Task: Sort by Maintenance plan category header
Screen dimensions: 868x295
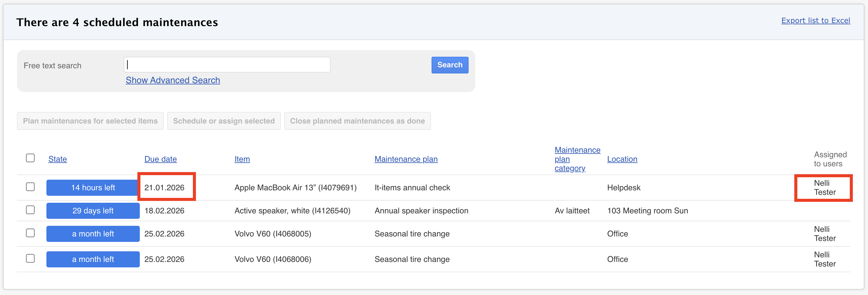Action: pos(577,159)
